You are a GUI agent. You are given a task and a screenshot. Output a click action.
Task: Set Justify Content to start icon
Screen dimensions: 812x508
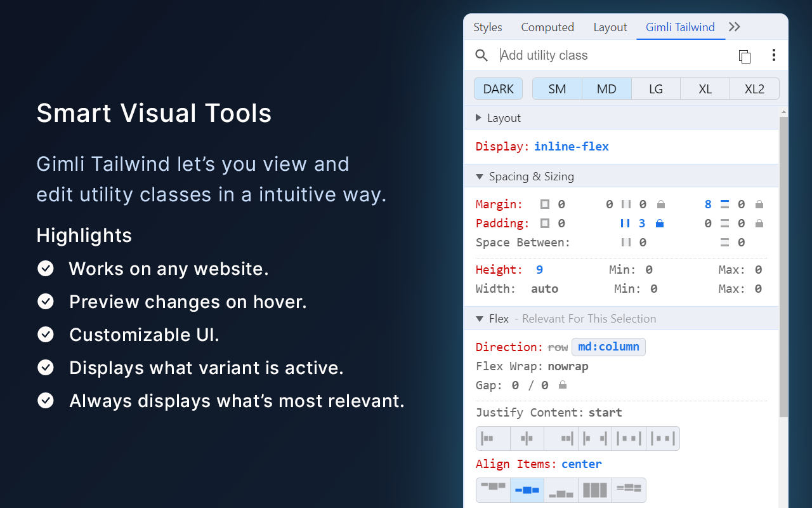(493, 438)
